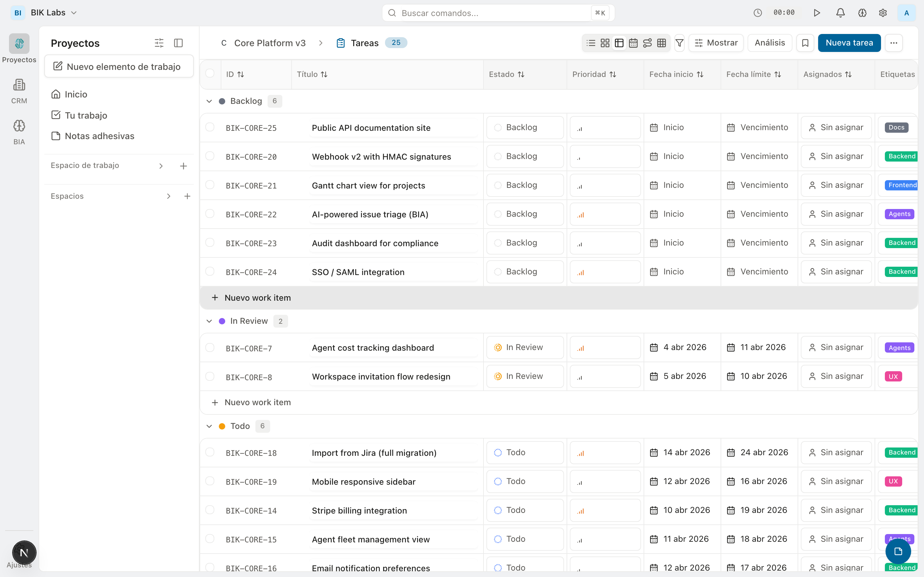The height and width of the screenshot is (577, 924).
Task: Click the Nueva tarea button
Action: pos(849,43)
